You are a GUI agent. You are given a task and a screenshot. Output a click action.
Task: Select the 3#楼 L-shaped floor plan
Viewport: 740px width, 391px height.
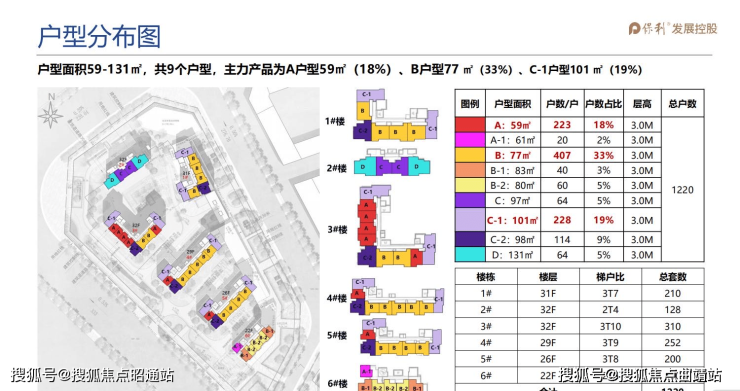click(x=396, y=225)
